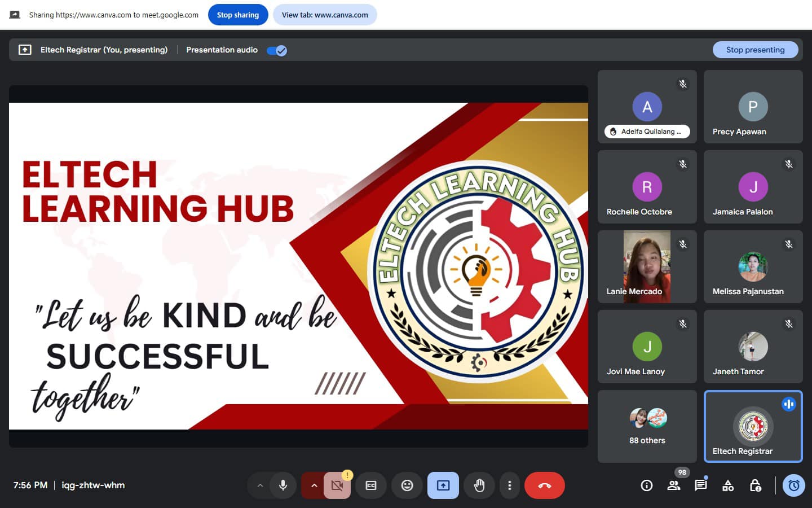Click the "Presentation audio" label

pos(222,50)
